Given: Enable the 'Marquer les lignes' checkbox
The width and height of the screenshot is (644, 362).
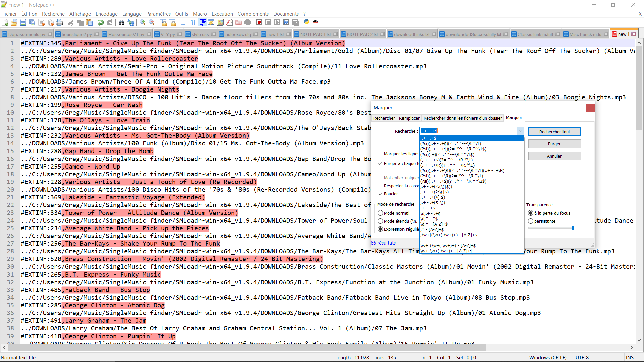Looking at the screenshot, I should point(380,154).
